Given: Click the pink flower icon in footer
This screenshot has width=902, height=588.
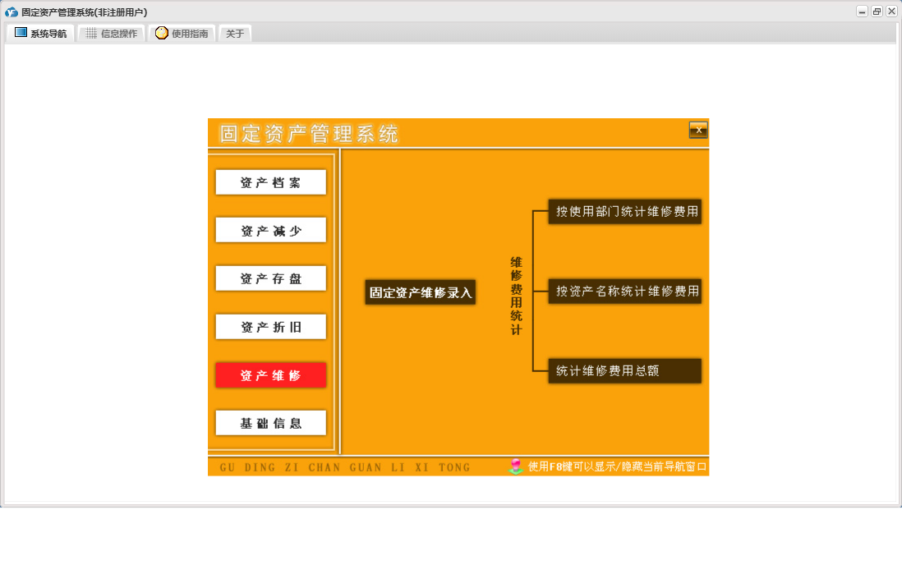Looking at the screenshot, I should pos(516,466).
